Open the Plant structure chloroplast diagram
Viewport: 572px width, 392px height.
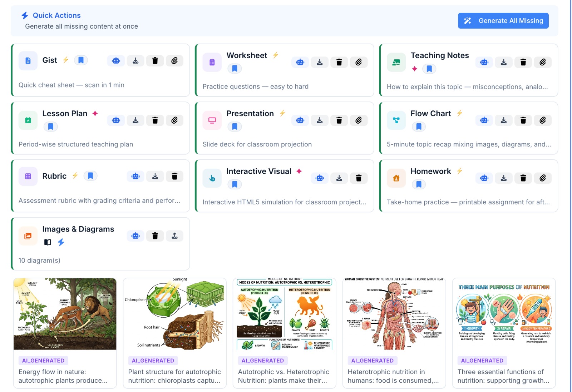(175, 314)
